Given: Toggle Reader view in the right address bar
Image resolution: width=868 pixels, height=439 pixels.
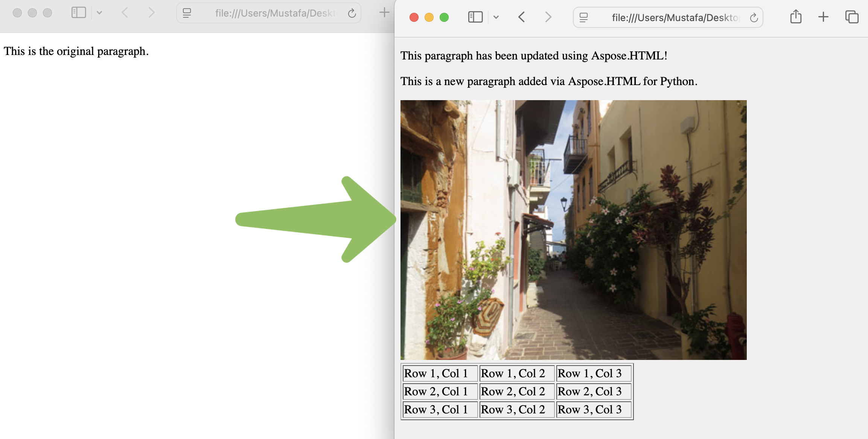Looking at the screenshot, I should click(583, 17).
